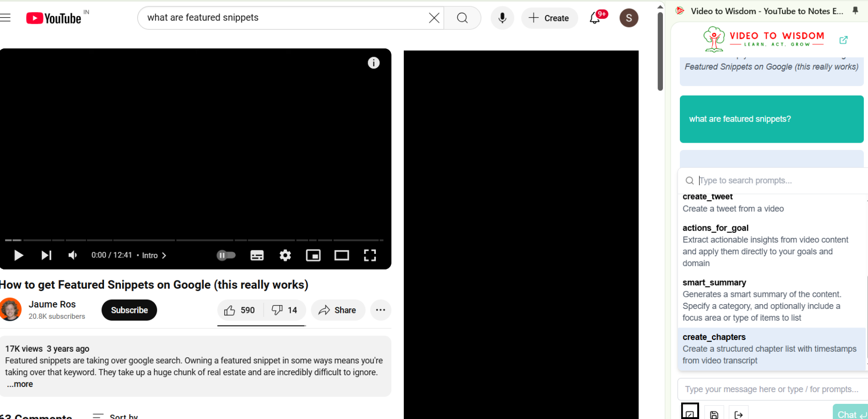868x419 pixels.
Task: Toggle subtitles/closed captions
Action: (257, 255)
